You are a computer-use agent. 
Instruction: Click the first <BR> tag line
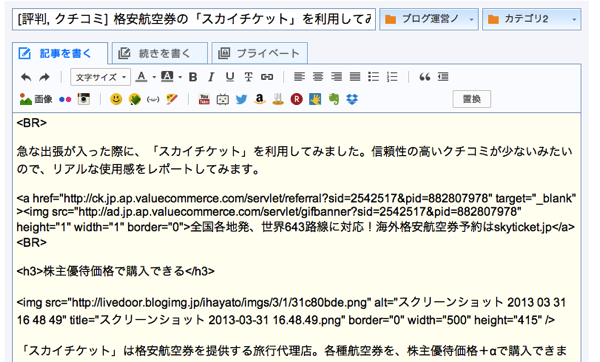point(32,122)
